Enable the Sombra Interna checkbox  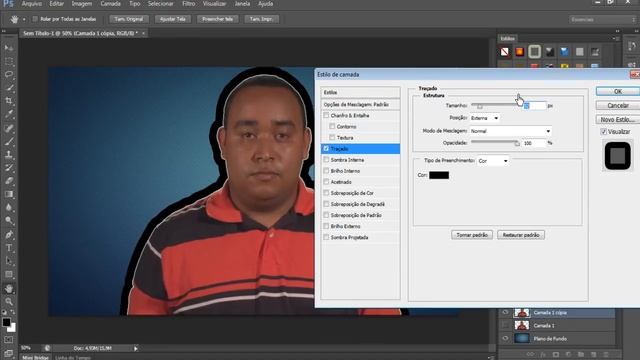coord(326,160)
